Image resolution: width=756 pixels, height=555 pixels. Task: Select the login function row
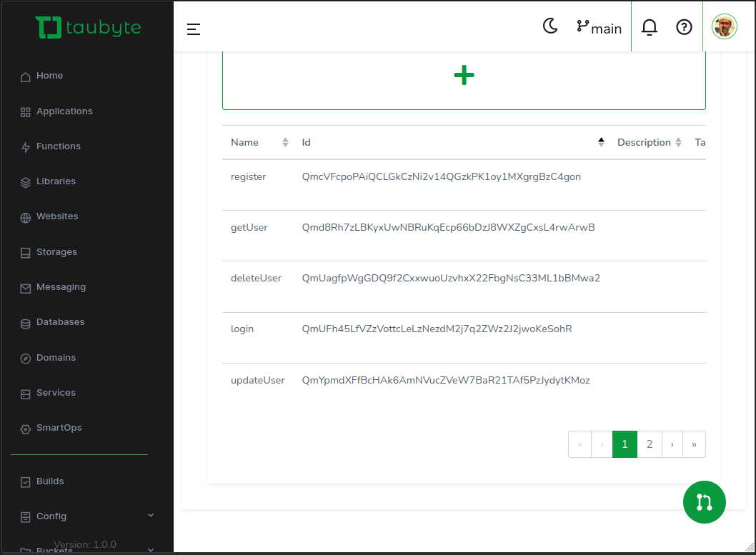464,338
